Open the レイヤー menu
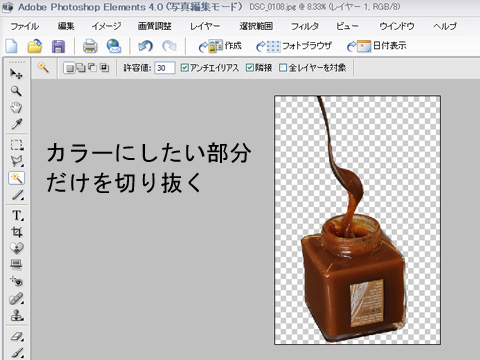Screen dimensions: 480x360 point(205,26)
